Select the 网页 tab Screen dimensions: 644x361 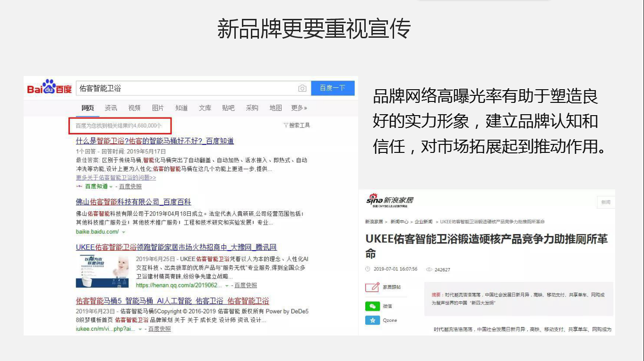coord(88,108)
